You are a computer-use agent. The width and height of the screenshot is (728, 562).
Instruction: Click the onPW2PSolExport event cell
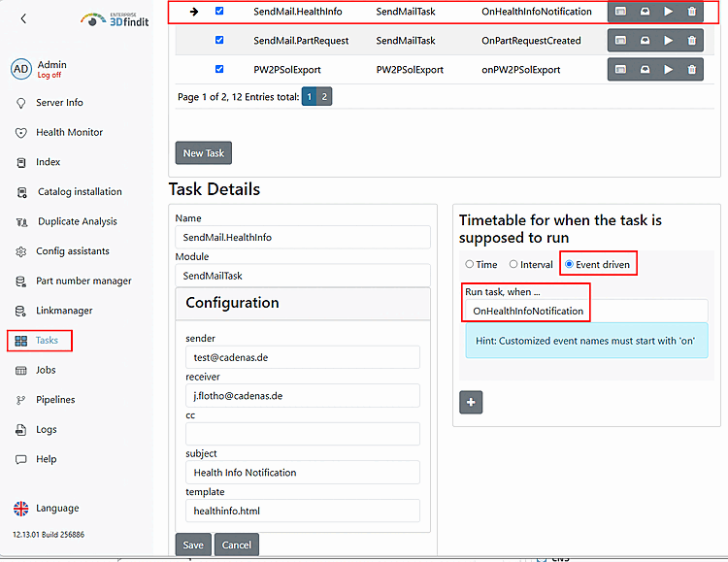(520, 70)
